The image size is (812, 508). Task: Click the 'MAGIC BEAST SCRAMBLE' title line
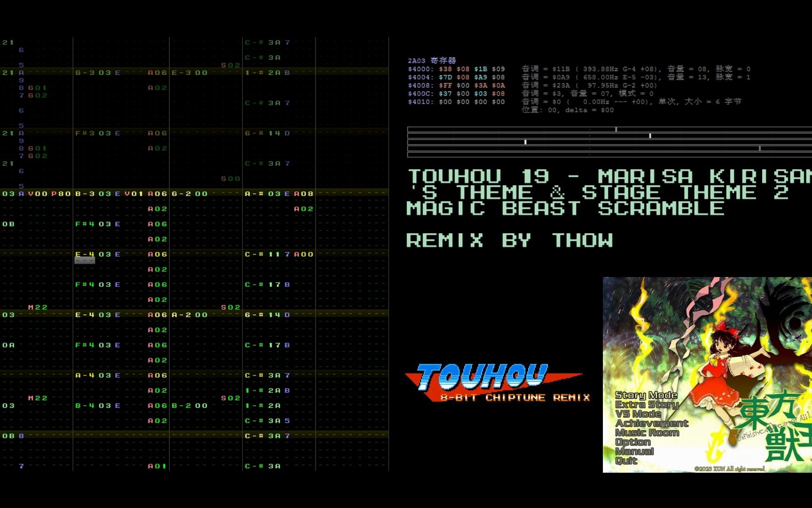(565, 208)
